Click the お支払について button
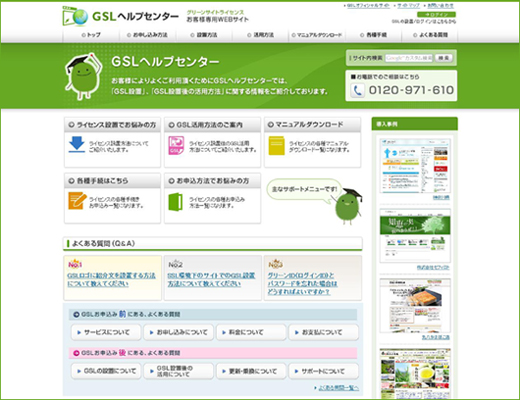The image size is (520, 400). (x=323, y=332)
